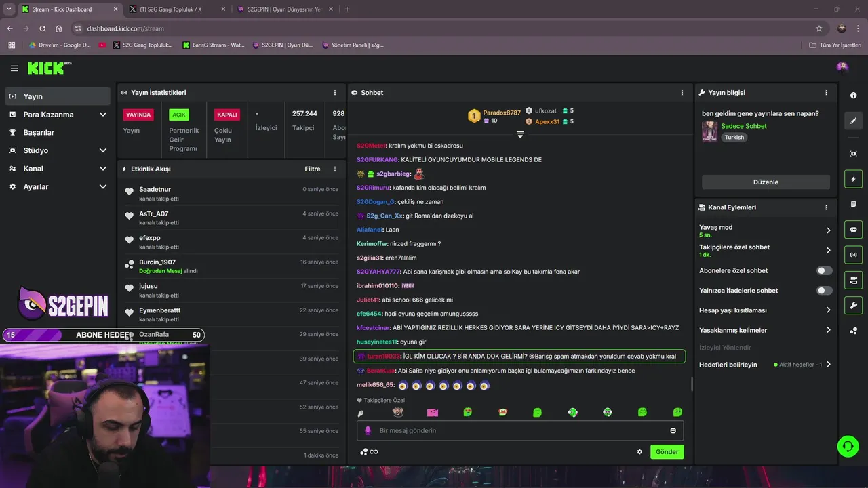Screen dimensions: 868x488
Task: Toggle Abonelere özel sohbet switch
Action: tap(824, 270)
